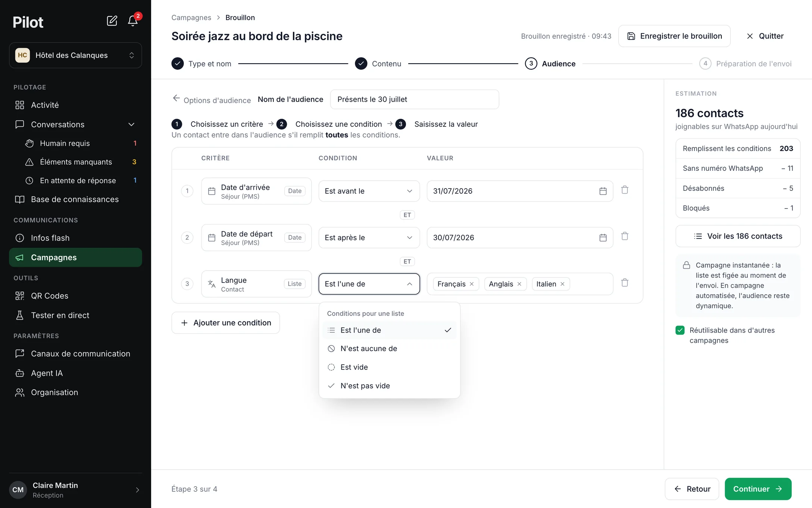
Task: Click Quitter to leave the editor
Action: coord(765,36)
